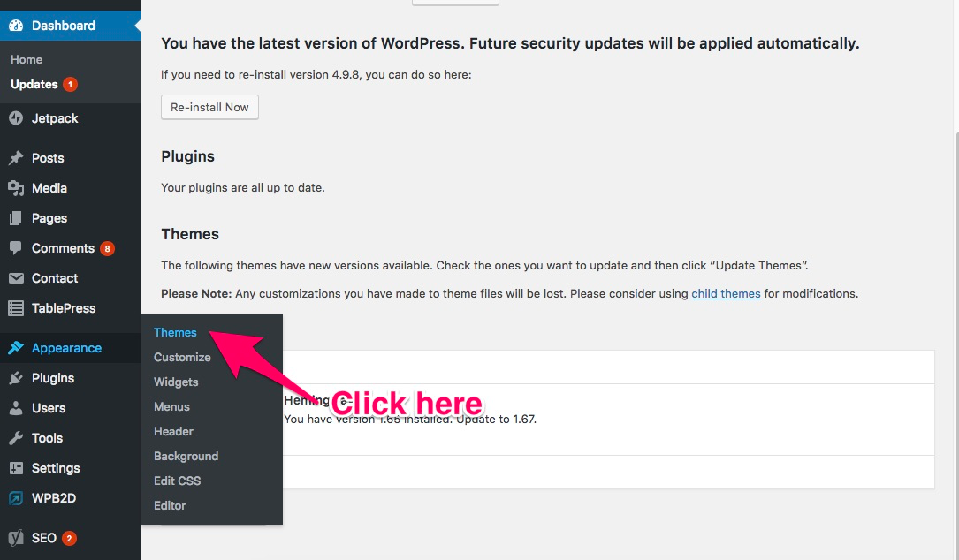This screenshot has width=959, height=560.
Task: Click the theme version update text
Action: pyautogui.click(x=410, y=420)
